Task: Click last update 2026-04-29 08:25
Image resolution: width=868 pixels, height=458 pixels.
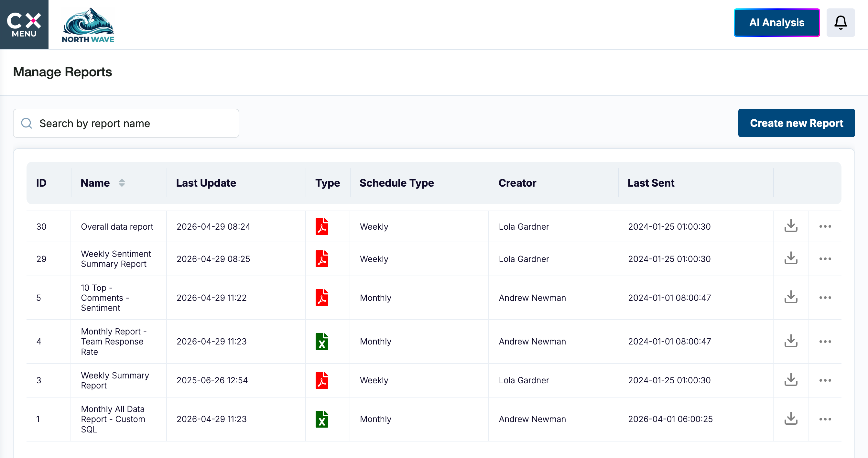Action: (x=213, y=259)
